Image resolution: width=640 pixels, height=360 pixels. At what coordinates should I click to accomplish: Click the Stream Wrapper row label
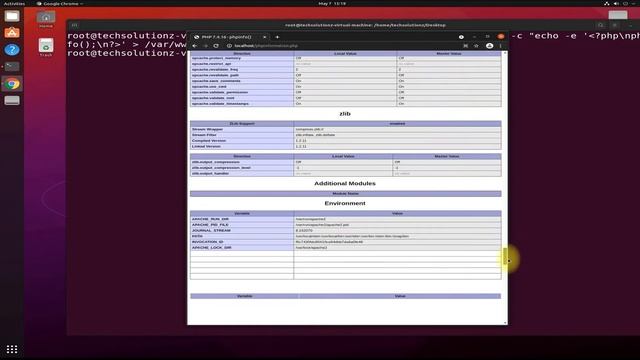click(x=242, y=129)
